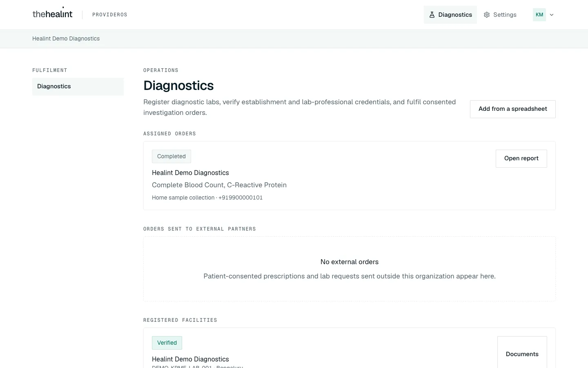Click Add from a spreadsheet button
The height and width of the screenshot is (368, 588).
click(x=513, y=109)
